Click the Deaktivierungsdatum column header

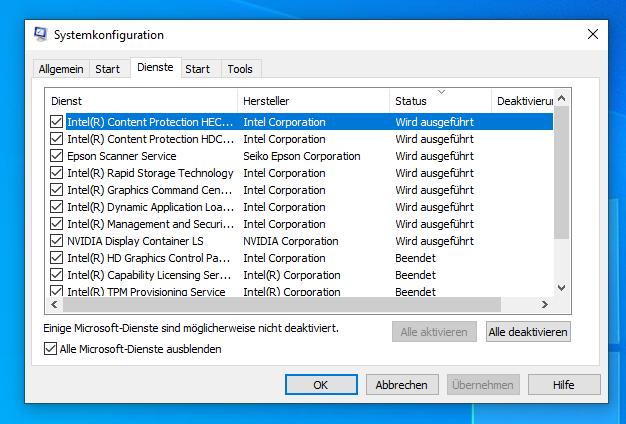(522, 101)
